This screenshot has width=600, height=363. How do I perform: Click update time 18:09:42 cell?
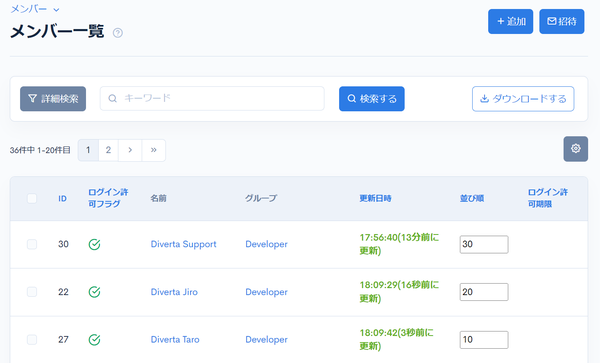pyautogui.click(x=396, y=340)
